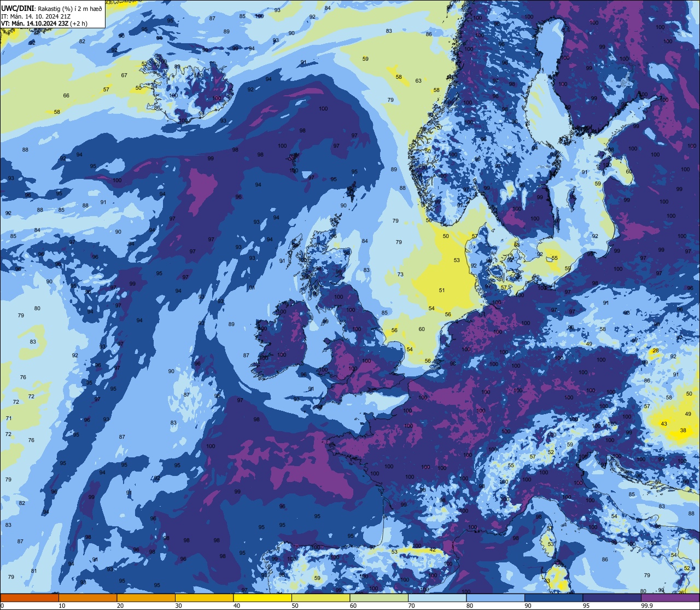Click the golden 30–40 legend color segment
Screen dimensions: 700x610
click(x=204, y=597)
